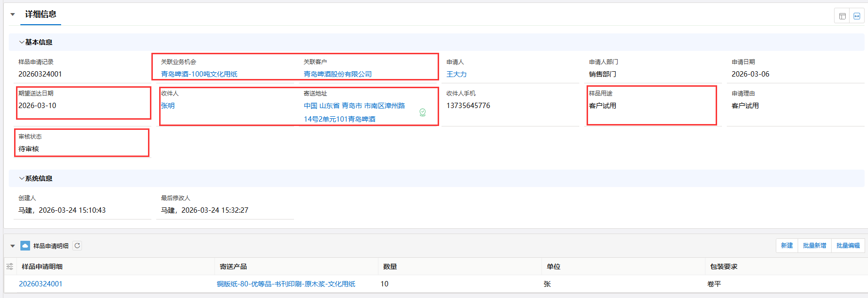Open recipient 张明 link
The width and height of the screenshot is (868, 298).
pyautogui.click(x=167, y=106)
